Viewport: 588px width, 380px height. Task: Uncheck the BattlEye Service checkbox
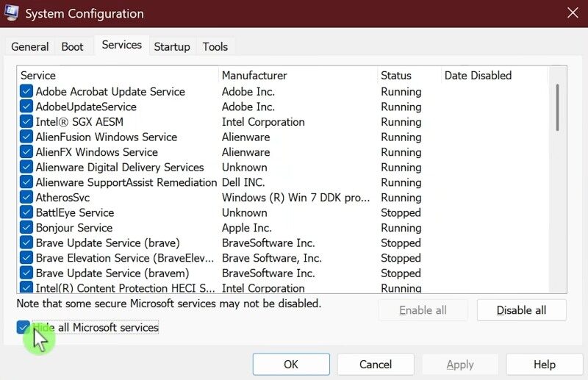pyautogui.click(x=26, y=212)
